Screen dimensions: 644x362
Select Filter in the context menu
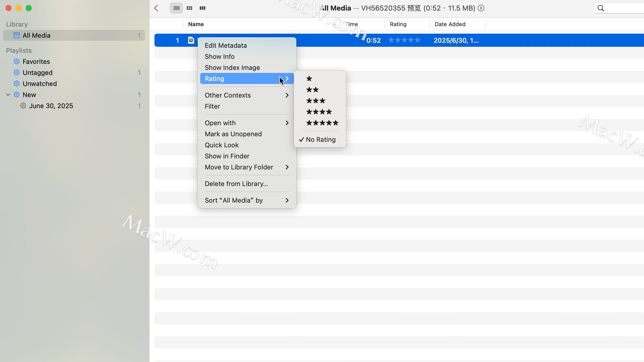click(247, 106)
